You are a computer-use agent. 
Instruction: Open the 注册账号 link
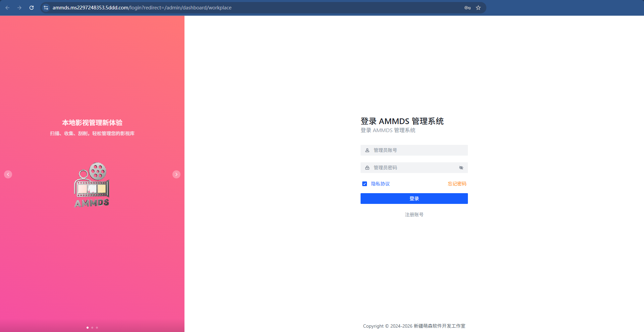[414, 214]
